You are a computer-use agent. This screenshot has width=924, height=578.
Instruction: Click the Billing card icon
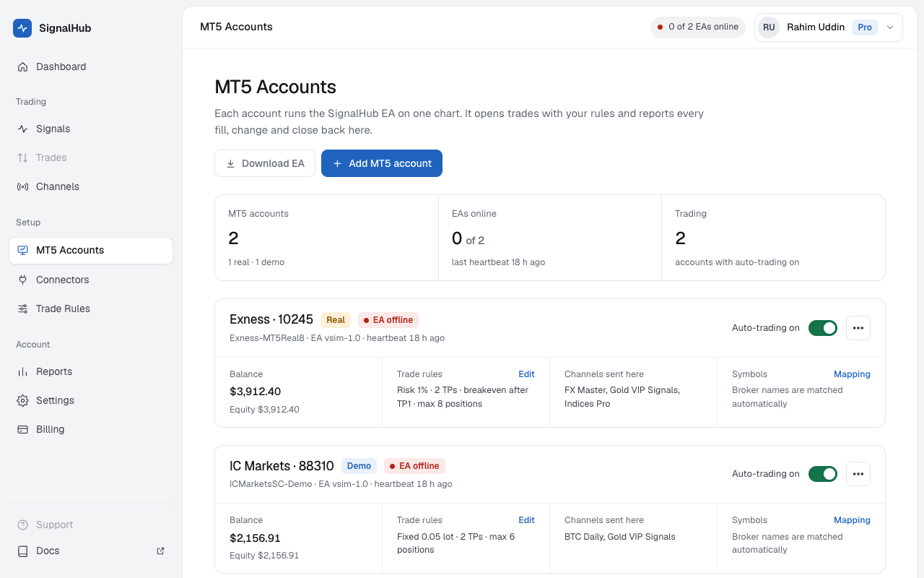22,429
